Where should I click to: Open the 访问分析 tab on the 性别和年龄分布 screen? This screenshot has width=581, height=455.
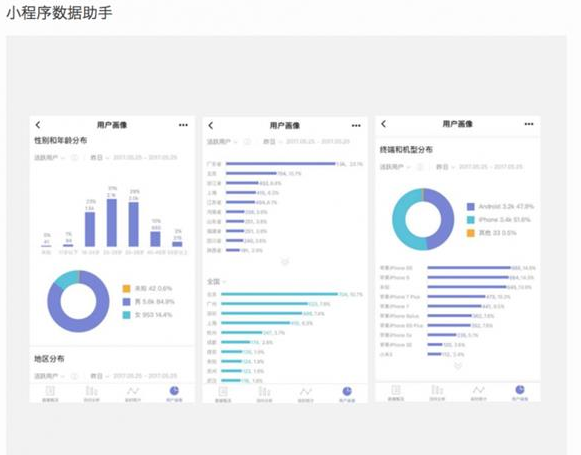(x=91, y=393)
